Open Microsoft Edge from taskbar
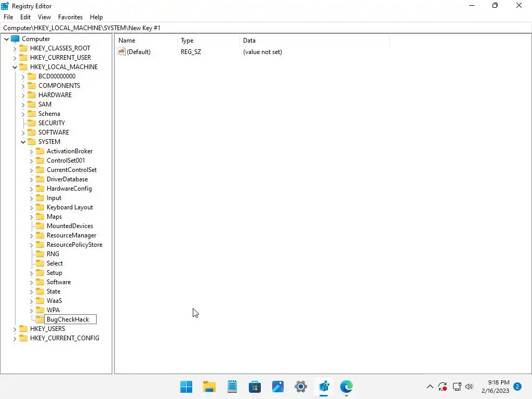 click(x=347, y=387)
